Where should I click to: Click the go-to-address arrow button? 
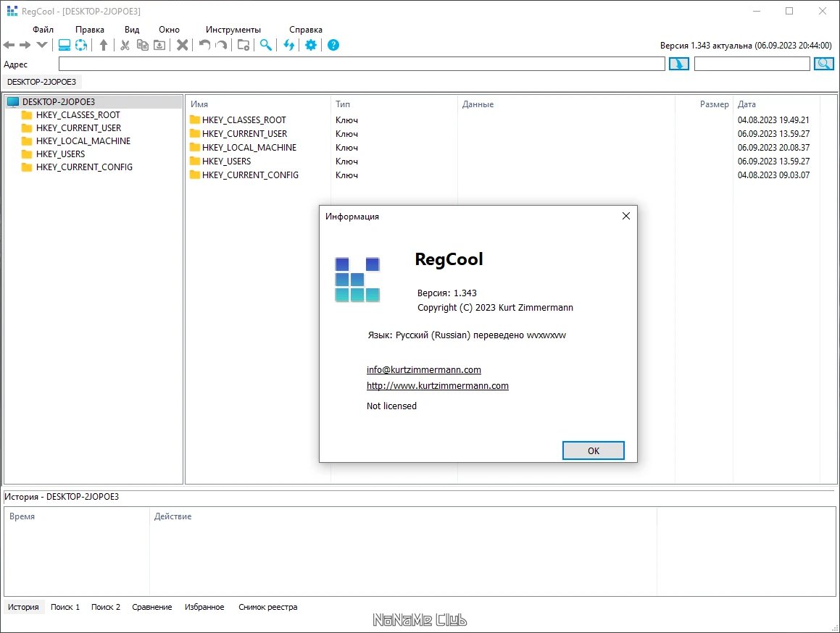click(679, 64)
